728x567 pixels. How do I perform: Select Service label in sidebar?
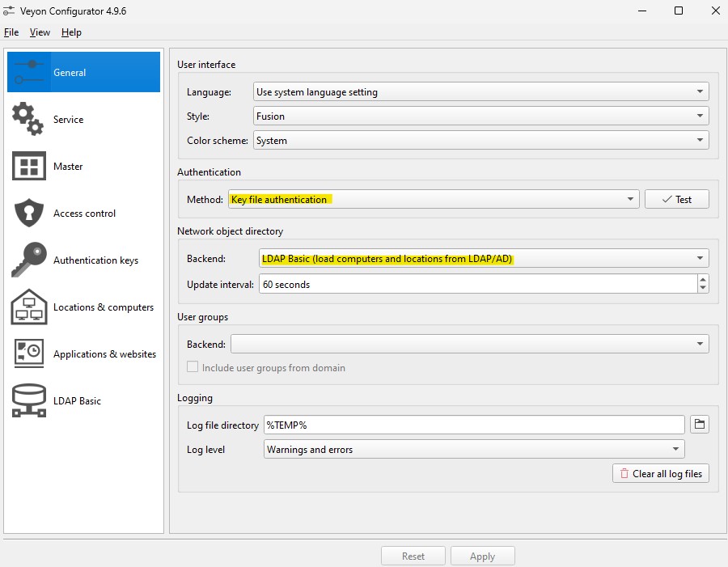click(68, 120)
